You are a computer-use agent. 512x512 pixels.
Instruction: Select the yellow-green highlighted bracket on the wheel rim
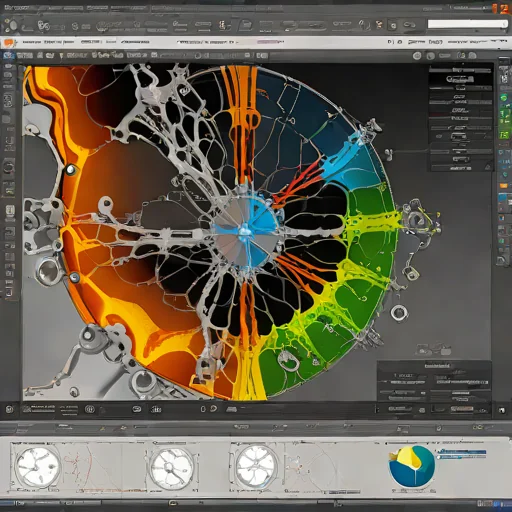372,222
